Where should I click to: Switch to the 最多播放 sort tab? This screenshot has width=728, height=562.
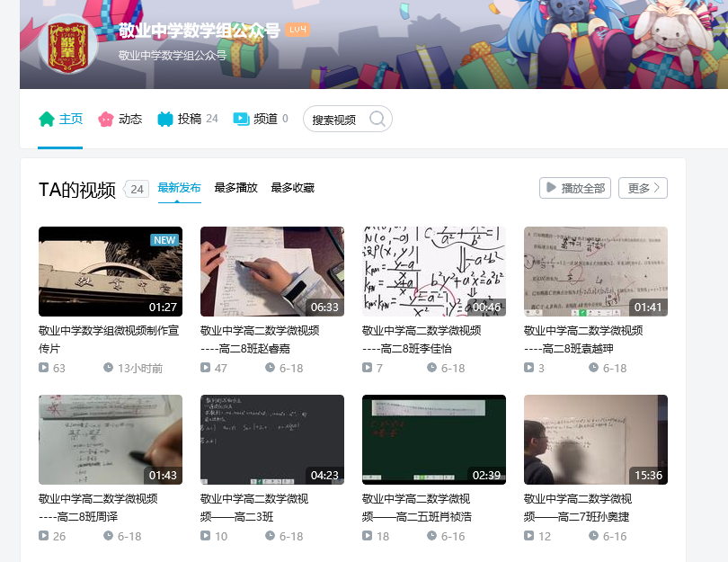235,188
